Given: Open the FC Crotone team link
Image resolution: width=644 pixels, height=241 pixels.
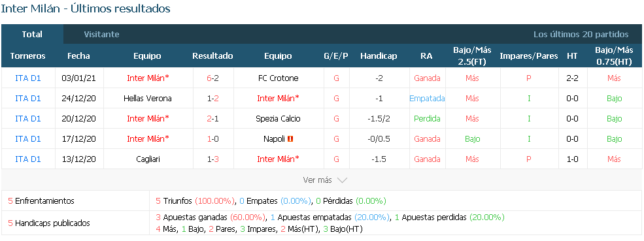Looking at the screenshot, I should (x=278, y=78).
